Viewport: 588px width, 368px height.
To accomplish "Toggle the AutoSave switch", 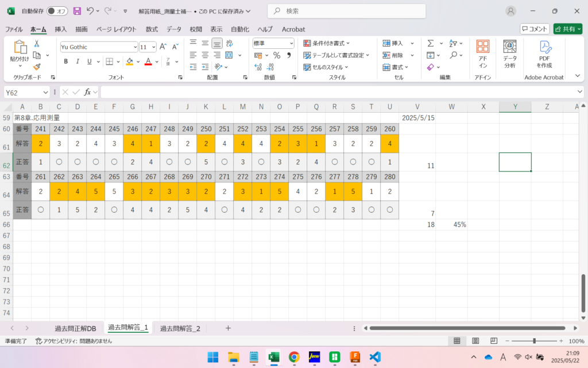I will click(x=57, y=11).
